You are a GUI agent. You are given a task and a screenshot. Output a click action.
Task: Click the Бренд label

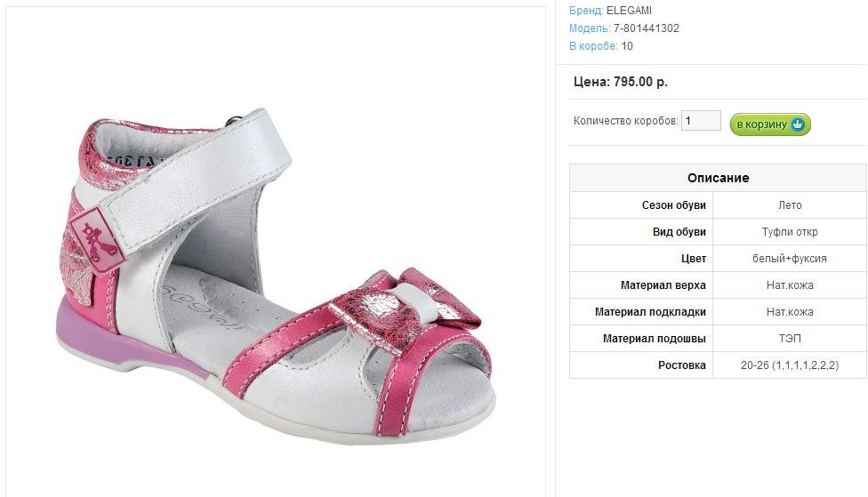586,11
